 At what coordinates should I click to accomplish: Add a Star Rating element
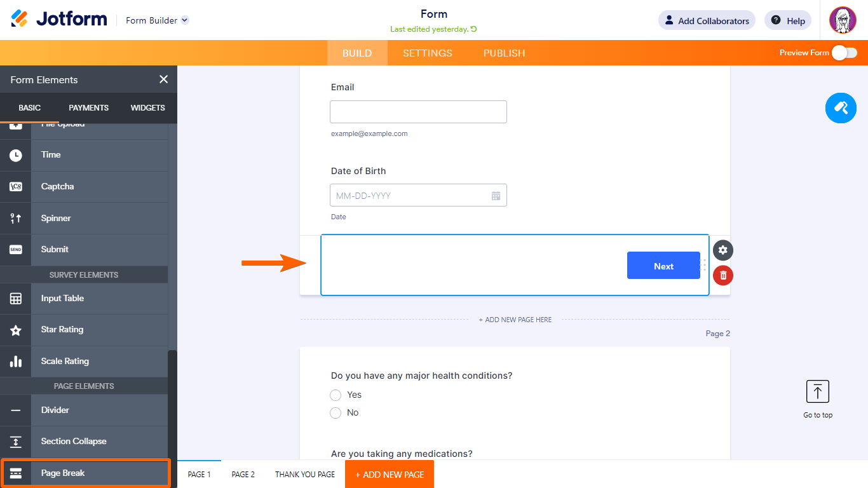[62, 330]
